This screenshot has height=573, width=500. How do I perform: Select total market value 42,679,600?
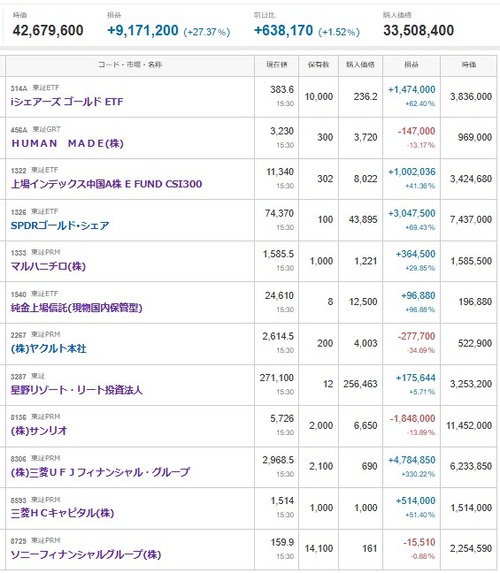[x=48, y=30]
